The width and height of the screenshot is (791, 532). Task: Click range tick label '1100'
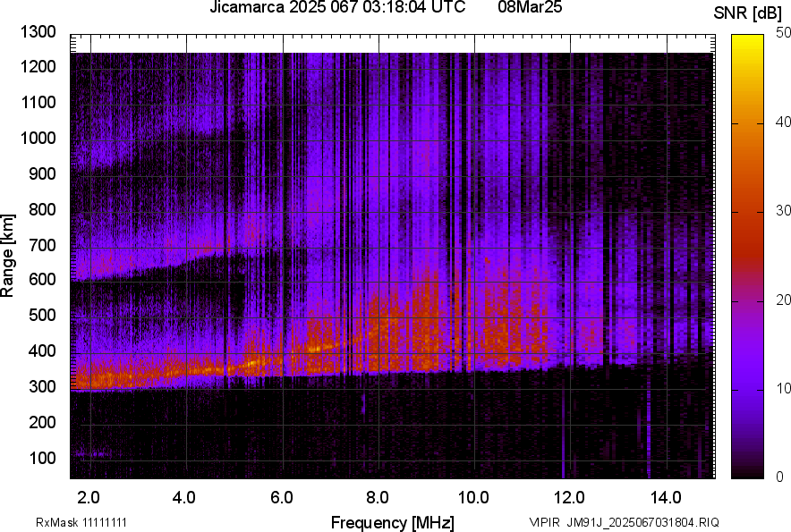(38, 102)
